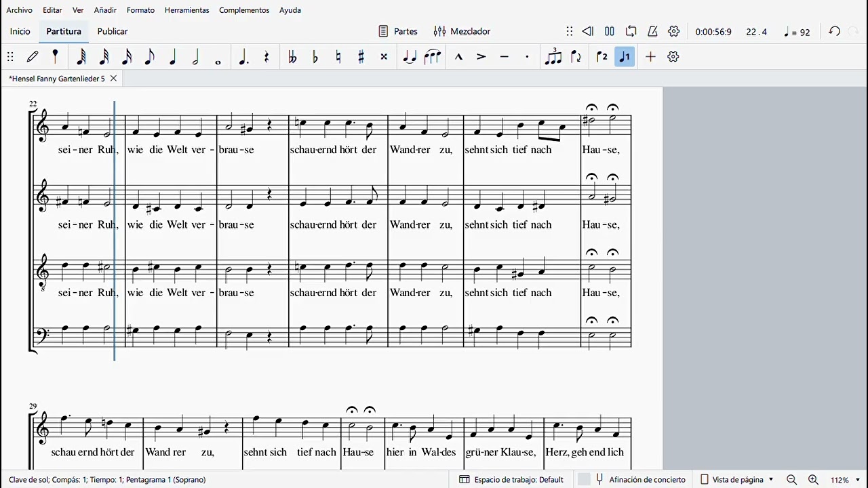Image resolution: width=868 pixels, height=488 pixels.
Task: Select the quarter note duration
Action: pyautogui.click(x=173, y=57)
